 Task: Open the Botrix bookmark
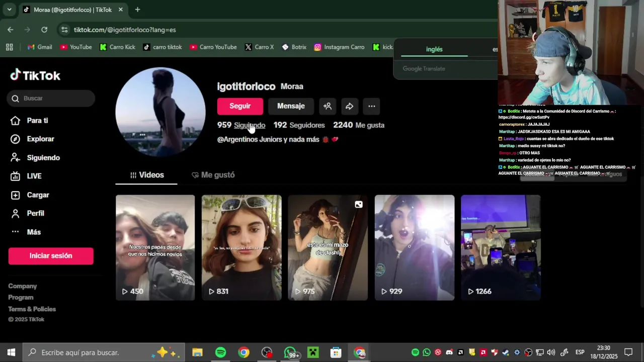[x=294, y=47]
